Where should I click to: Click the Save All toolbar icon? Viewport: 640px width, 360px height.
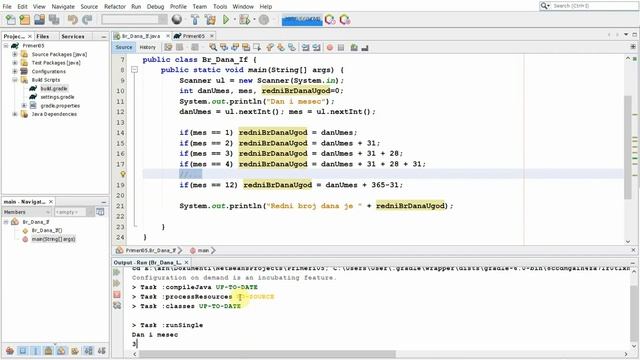pyautogui.click(x=54, y=20)
